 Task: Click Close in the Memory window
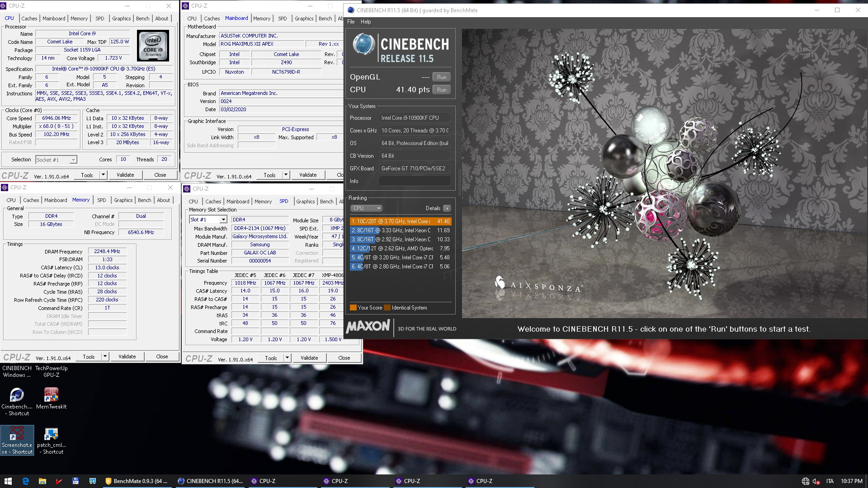click(x=162, y=357)
